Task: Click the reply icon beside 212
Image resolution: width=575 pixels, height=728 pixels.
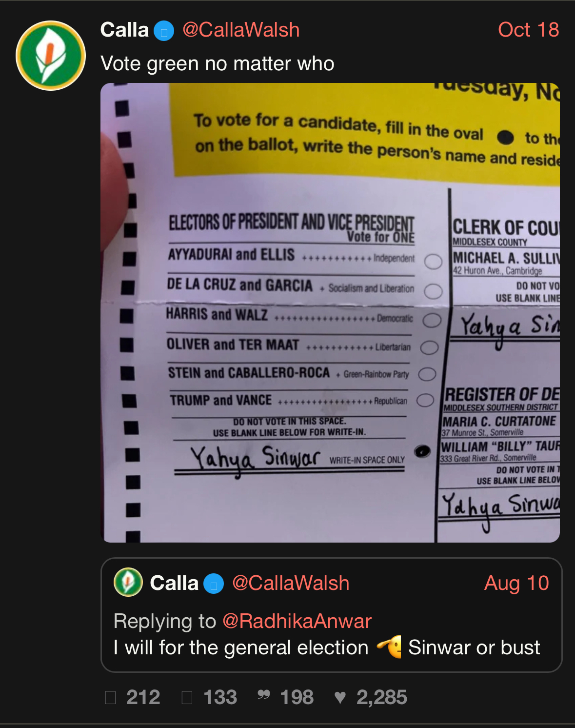Action: click(x=111, y=697)
